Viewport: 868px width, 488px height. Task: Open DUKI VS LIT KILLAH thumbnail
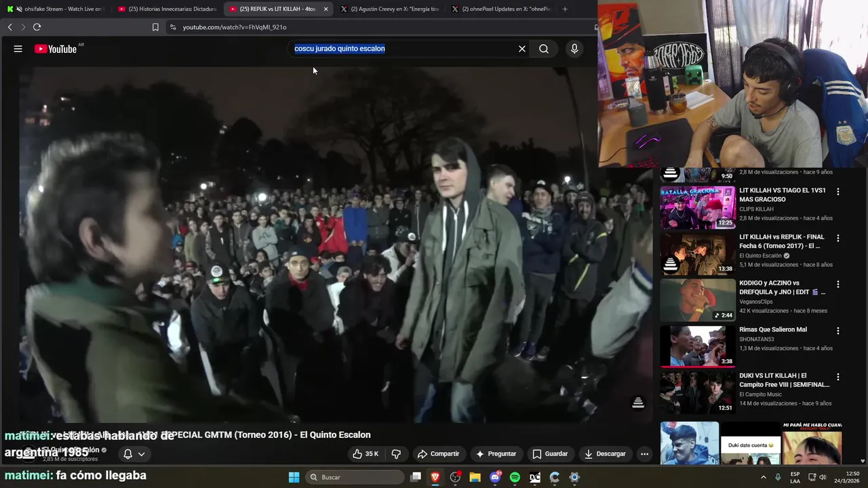[698, 392]
